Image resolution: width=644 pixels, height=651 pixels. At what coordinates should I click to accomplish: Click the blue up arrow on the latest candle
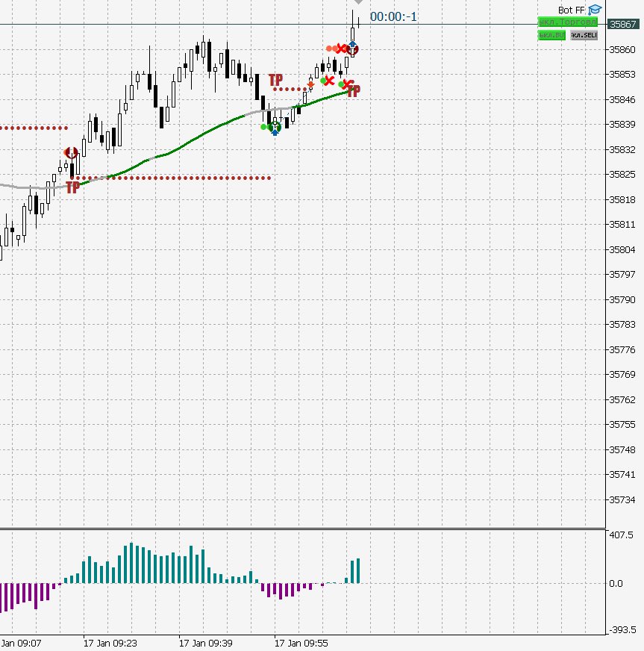click(352, 44)
